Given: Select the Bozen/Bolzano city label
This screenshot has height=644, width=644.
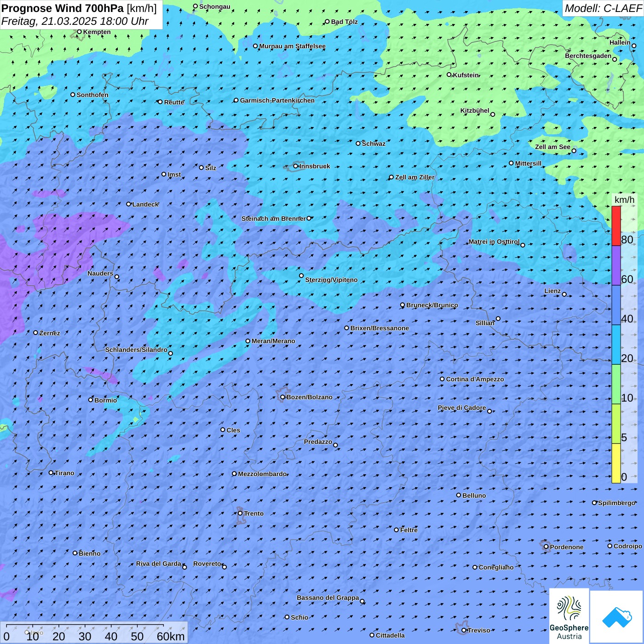Looking at the screenshot, I should point(310,397).
